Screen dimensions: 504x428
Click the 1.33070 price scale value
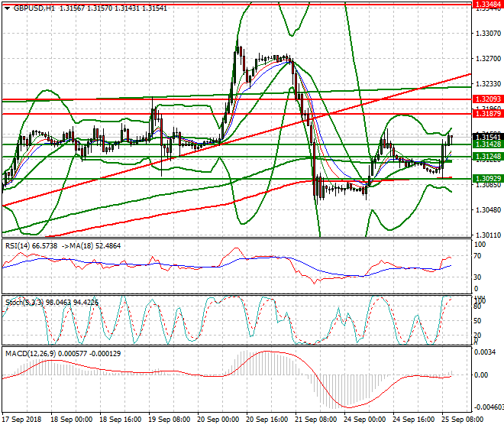[x=488, y=33]
